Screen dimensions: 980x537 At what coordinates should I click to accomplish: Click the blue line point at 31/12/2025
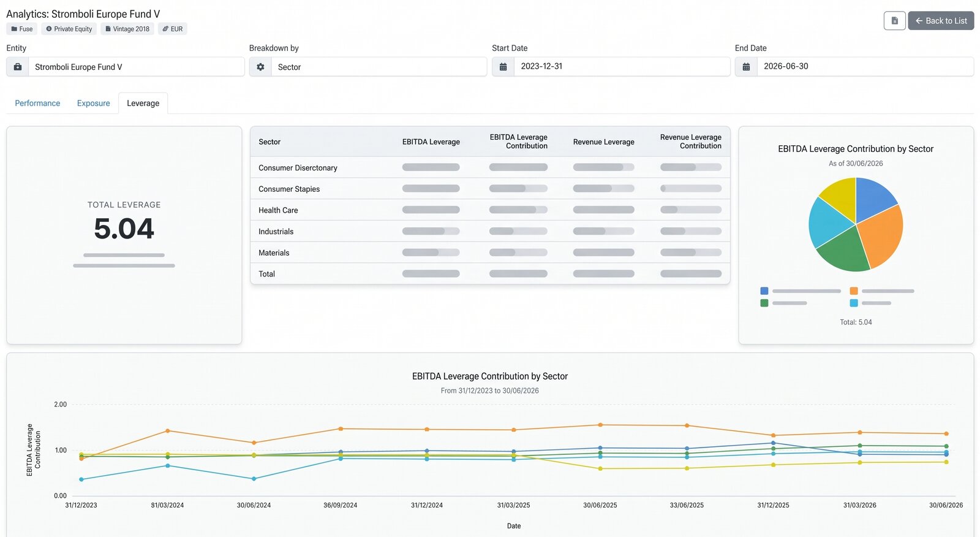click(773, 443)
